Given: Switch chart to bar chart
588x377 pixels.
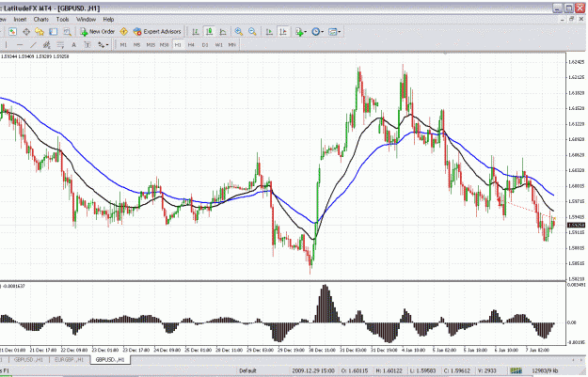Looking at the screenshot, I should click(196, 32).
